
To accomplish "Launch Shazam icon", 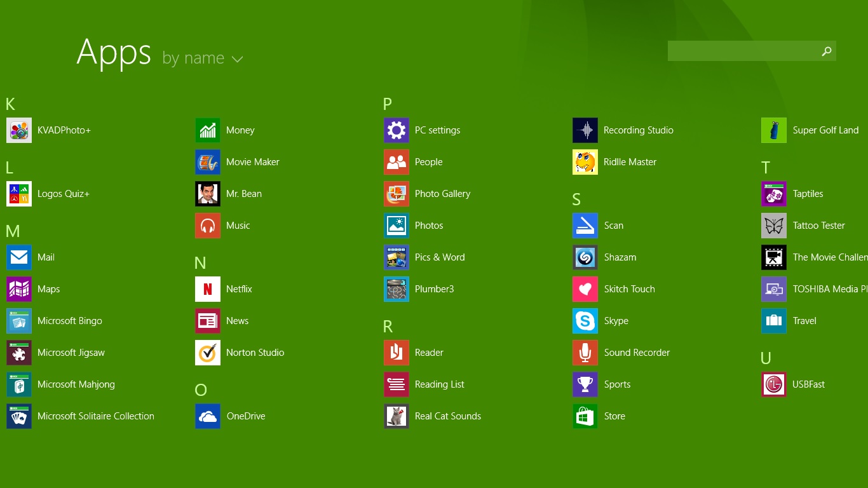I will pos(585,257).
